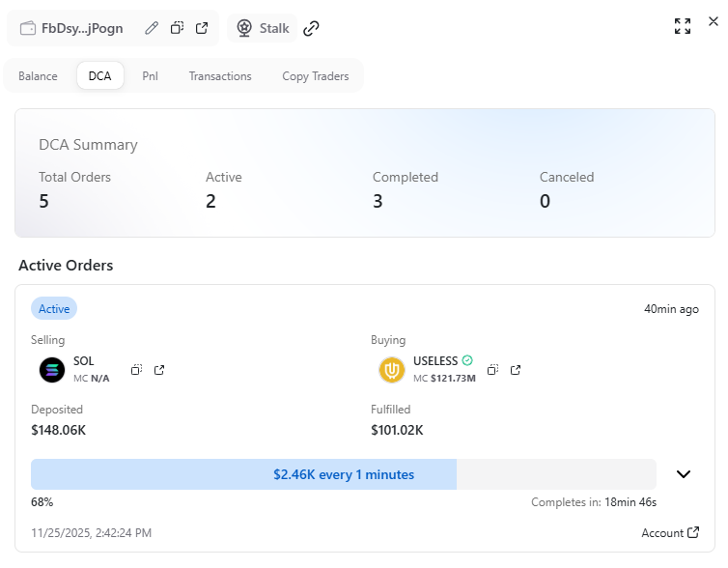
Task: Copy the wallet address FbDsy...jPogn
Action: (x=177, y=28)
